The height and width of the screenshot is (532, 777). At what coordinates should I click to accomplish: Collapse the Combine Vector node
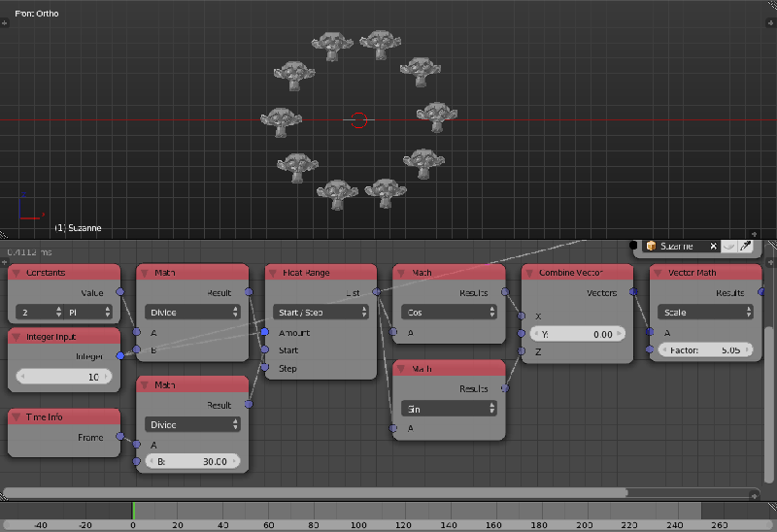coord(529,273)
